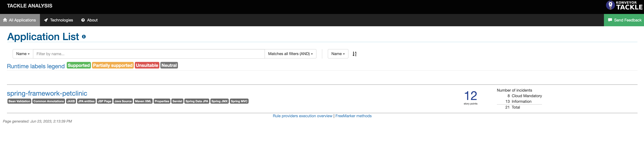This screenshot has width=644, height=154.
Task: Open the FreeMarker methods link
Action: 353,116
